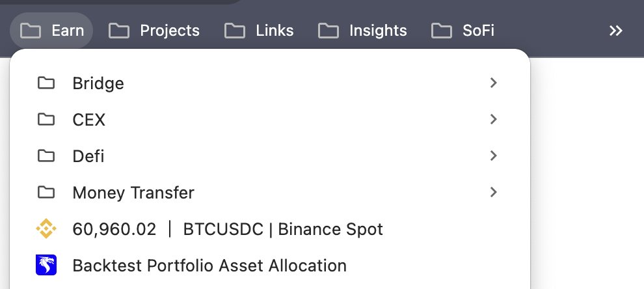644x289 pixels.
Task: Click the SoFi bookmark folder icon
Action: [442, 31]
